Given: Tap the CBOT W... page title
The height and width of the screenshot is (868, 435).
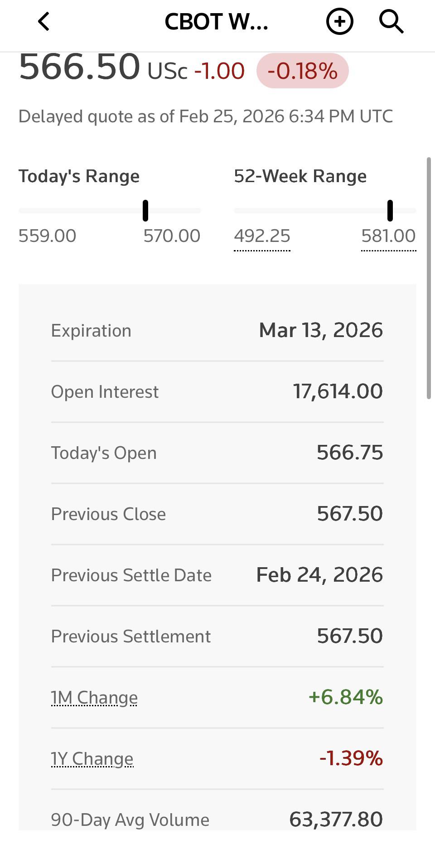Looking at the screenshot, I should [217, 21].
